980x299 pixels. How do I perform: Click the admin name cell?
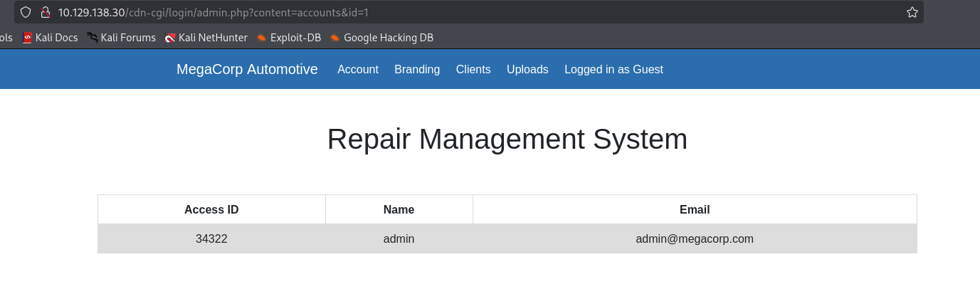tap(399, 239)
